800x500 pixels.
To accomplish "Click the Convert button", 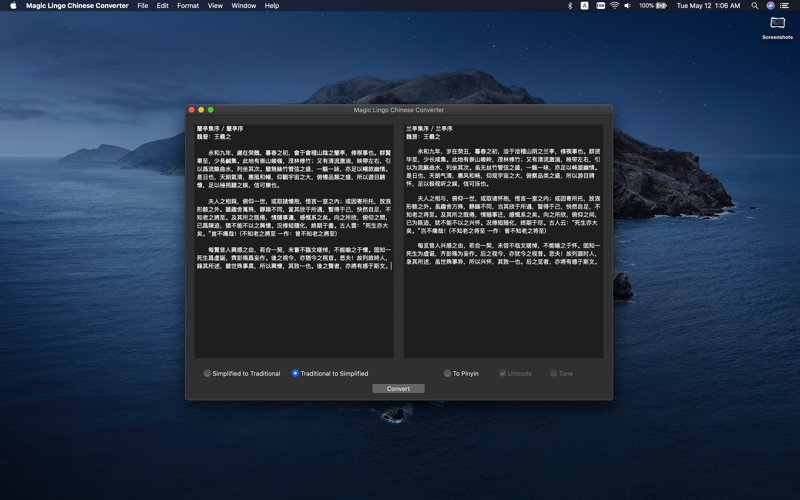I will pyautogui.click(x=398, y=389).
